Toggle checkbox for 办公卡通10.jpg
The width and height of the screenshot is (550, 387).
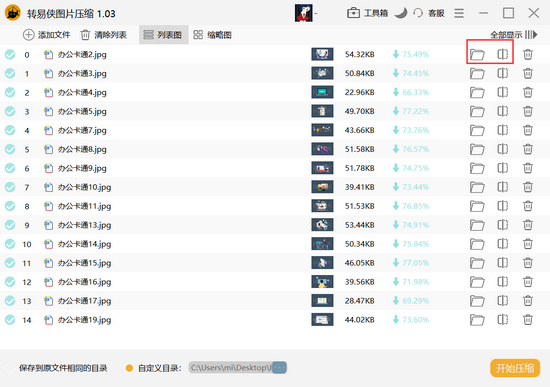point(10,187)
